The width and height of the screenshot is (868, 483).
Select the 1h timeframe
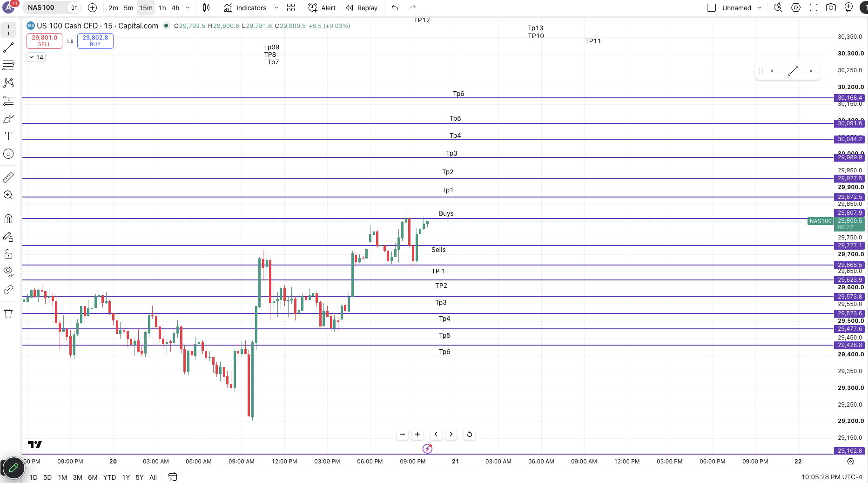click(162, 7)
